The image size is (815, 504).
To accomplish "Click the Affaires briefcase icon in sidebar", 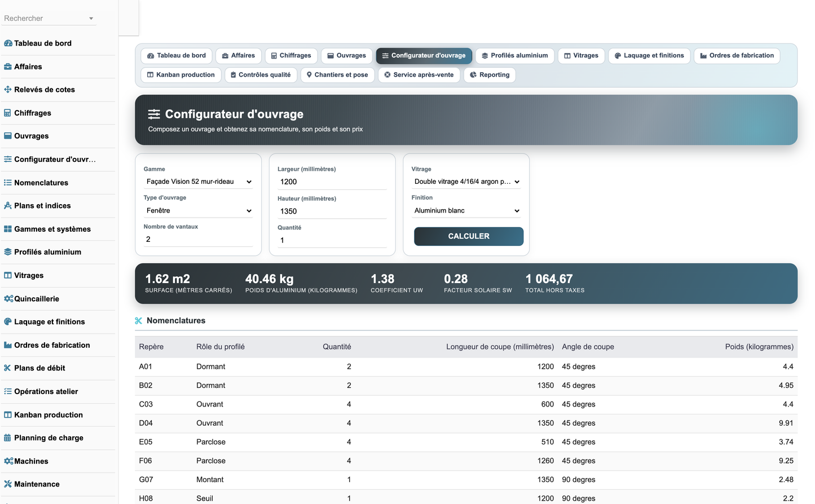I will (x=8, y=67).
